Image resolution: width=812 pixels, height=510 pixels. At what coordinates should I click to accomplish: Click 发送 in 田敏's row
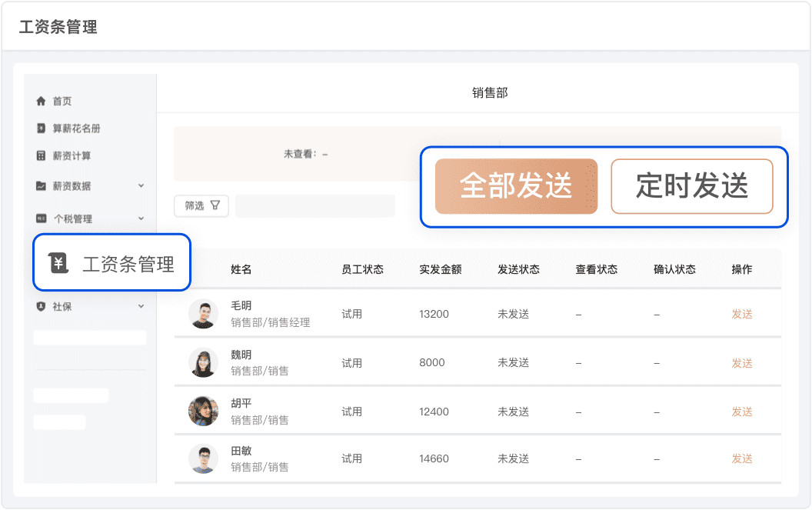[x=741, y=458]
